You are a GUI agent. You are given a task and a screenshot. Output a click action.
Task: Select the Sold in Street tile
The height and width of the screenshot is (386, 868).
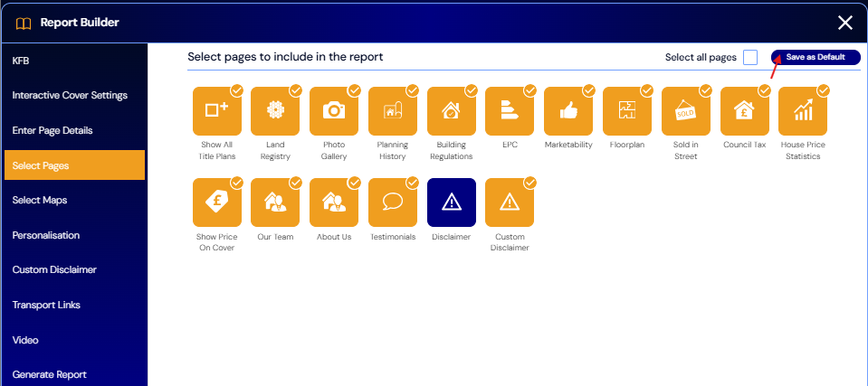pos(686,111)
